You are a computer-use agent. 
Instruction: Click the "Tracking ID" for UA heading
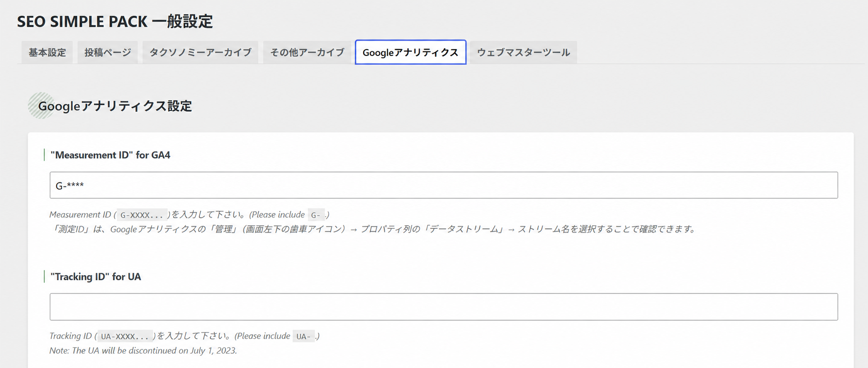[96, 277]
